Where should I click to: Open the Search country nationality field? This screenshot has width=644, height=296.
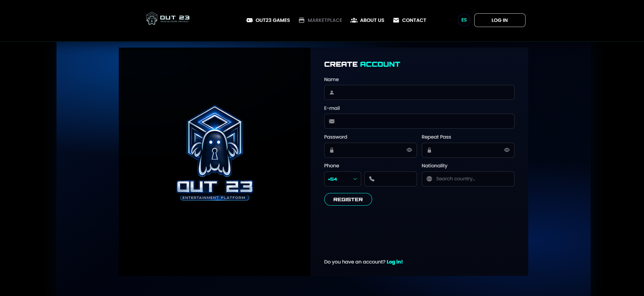468,179
